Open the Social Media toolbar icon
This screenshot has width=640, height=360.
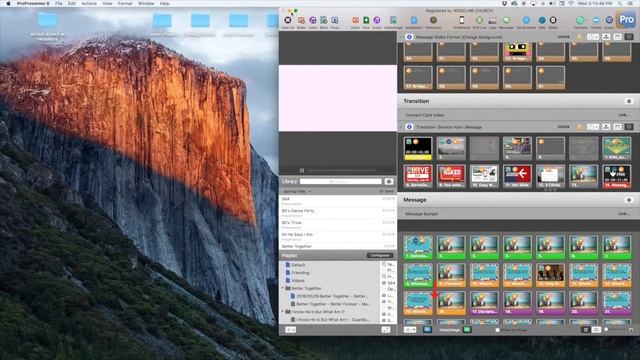[x=526, y=20]
